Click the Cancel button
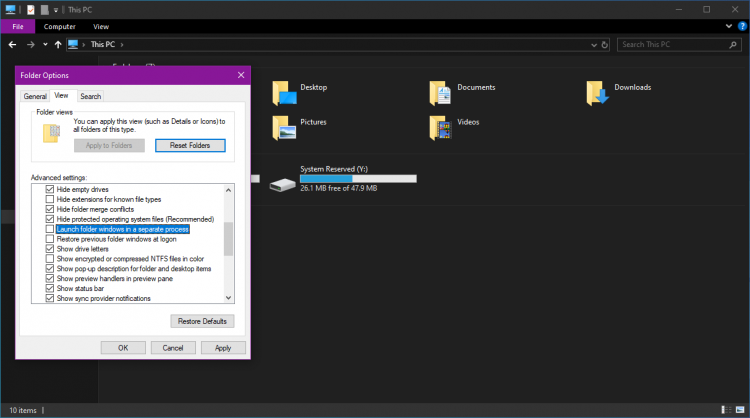Viewport: 750px width, 418px height. [x=173, y=348]
